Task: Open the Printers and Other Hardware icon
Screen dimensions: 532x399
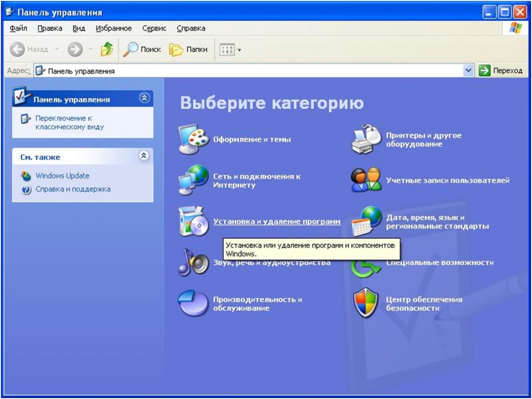Action: point(367,139)
